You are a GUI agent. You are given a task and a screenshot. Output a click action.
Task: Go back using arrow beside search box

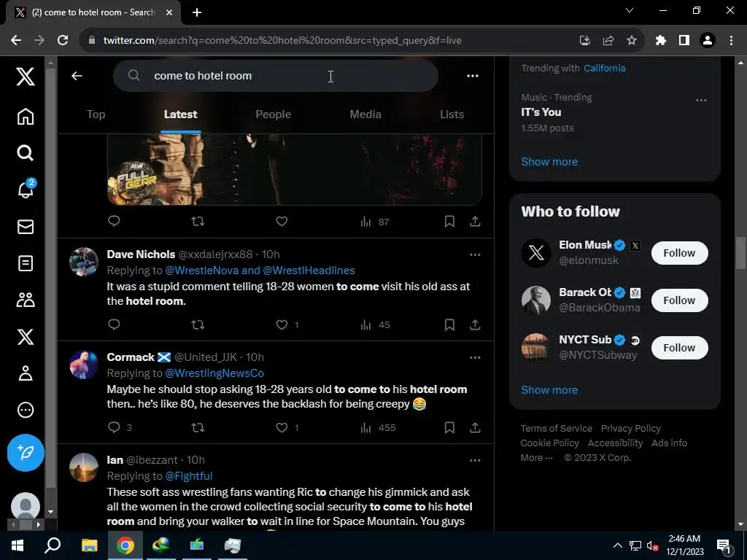77,76
